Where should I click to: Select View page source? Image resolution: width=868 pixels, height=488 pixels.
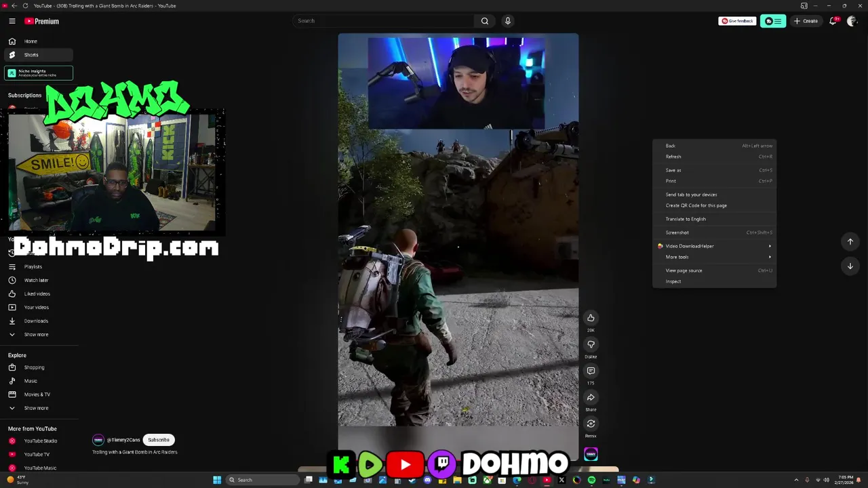714,270
